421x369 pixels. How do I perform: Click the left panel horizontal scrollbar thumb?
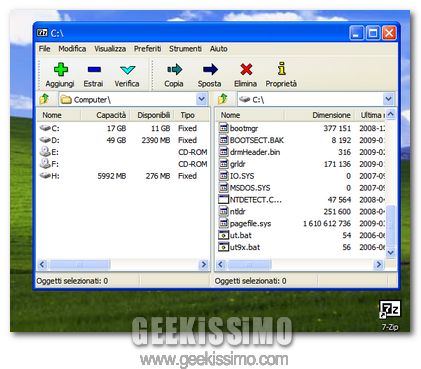point(79,265)
